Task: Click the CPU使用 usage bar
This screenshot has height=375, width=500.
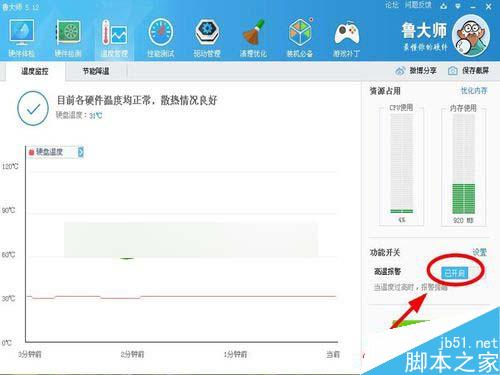Action: point(402,164)
